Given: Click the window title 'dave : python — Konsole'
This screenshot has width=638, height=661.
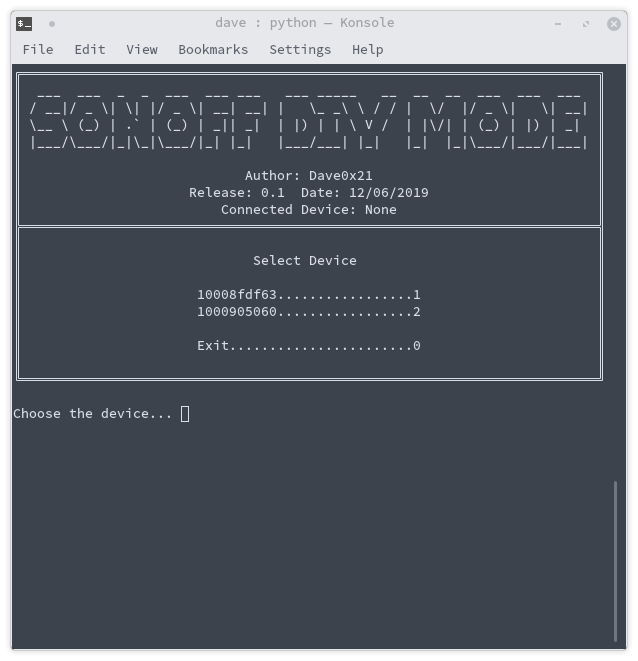Looking at the screenshot, I should pos(304,23).
